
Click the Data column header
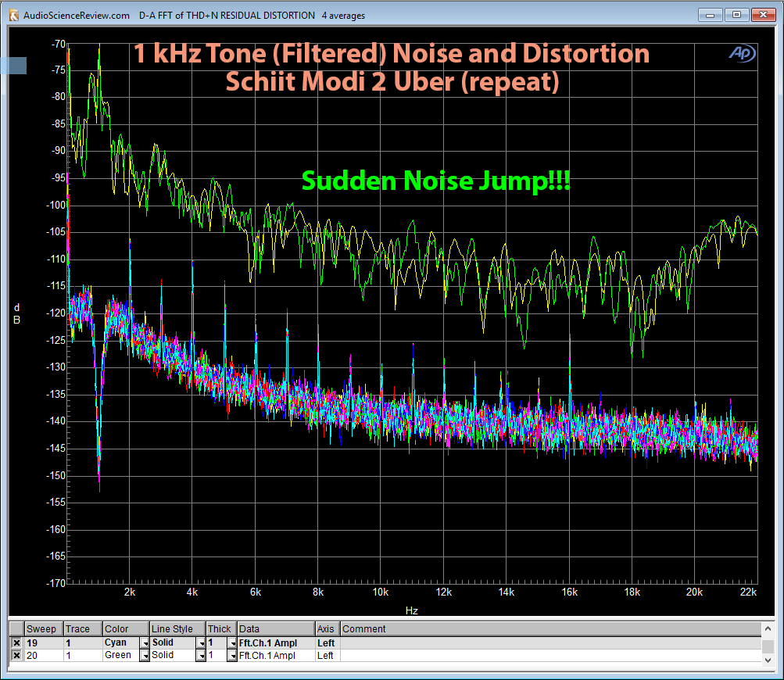point(276,629)
